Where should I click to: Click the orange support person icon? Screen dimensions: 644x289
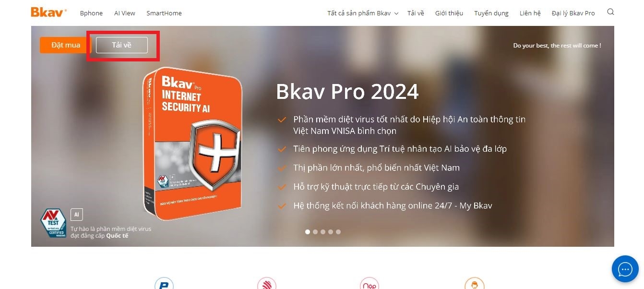pyautogui.click(x=474, y=283)
